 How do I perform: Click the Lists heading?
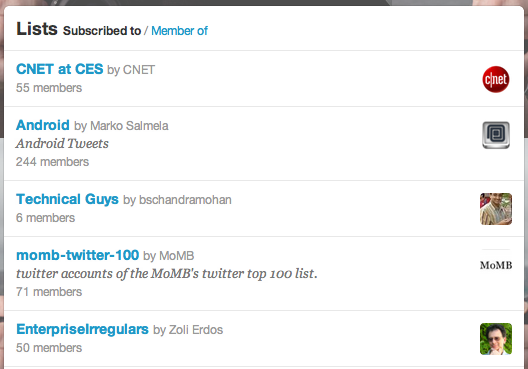pyautogui.click(x=37, y=29)
